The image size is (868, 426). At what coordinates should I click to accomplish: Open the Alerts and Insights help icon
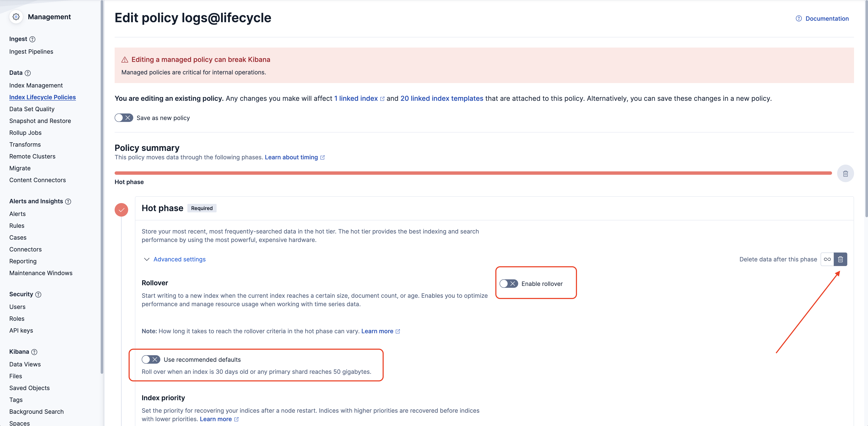tap(68, 201)
